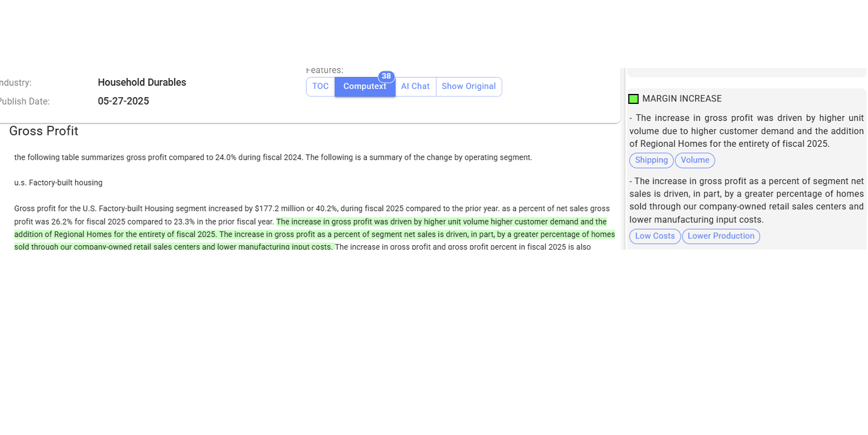Click the Show Original button

point(469,87)
